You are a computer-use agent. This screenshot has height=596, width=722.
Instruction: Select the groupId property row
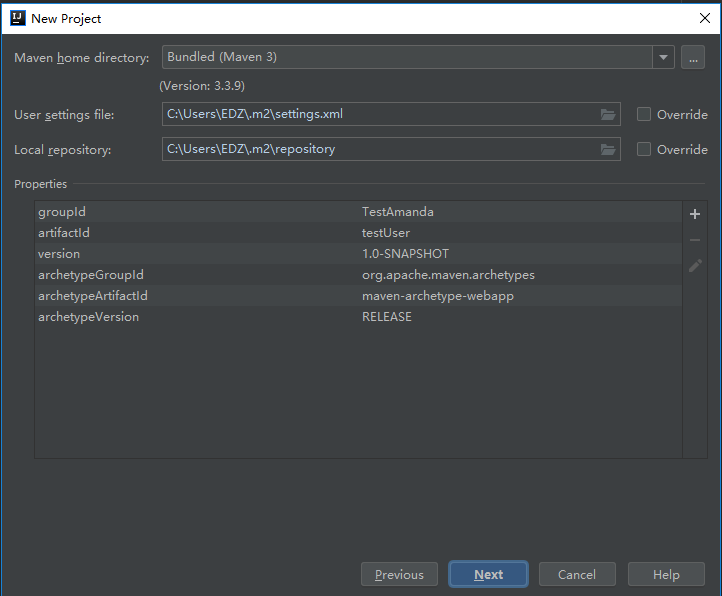point(358,212)
